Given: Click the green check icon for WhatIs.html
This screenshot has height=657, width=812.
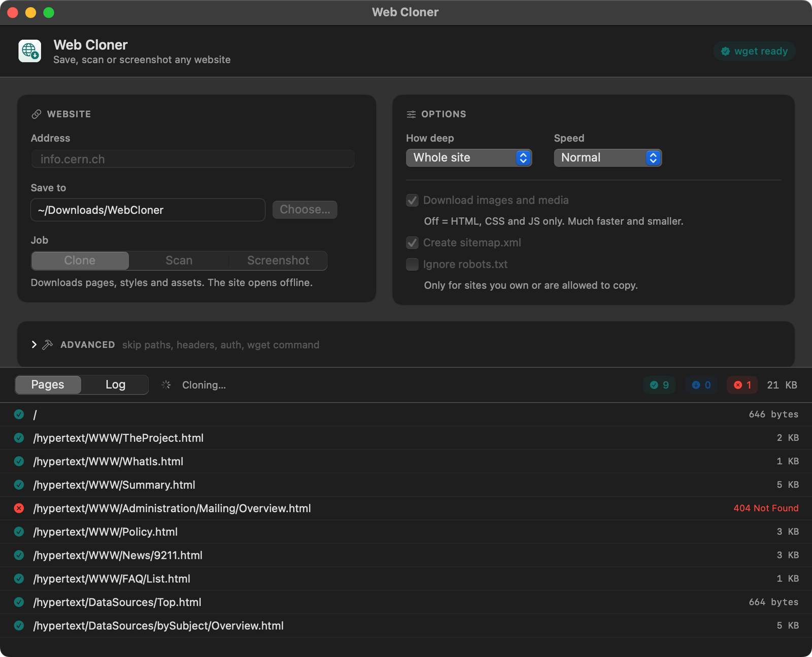Looking at the screenshot, I should (19, 461).
